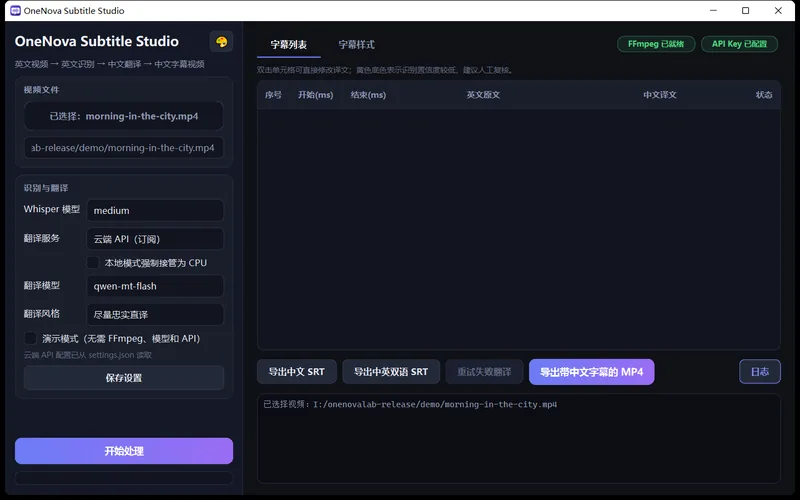
Task: Open the 翻译模型 dropdown showing qwen-mt-flash
Action: point(155,286)
